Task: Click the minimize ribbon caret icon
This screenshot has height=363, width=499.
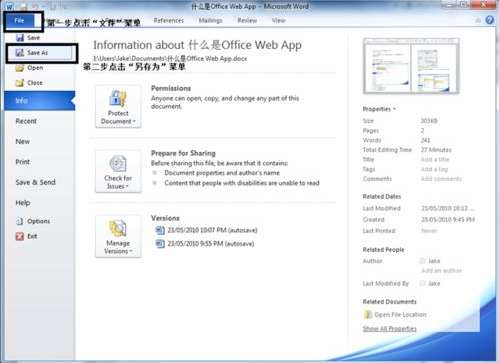Action: click(x=478, y=20)
